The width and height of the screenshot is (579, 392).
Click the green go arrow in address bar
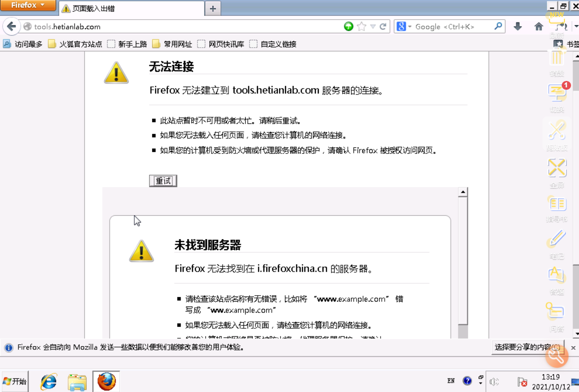pyautogui.click(x=348, y=27)
